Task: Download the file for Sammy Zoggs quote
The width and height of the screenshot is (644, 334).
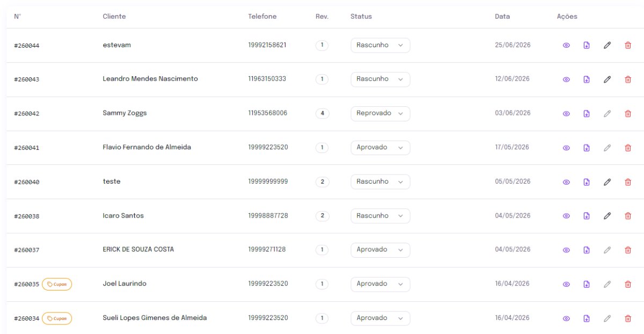Action: (x=587, y=114)
